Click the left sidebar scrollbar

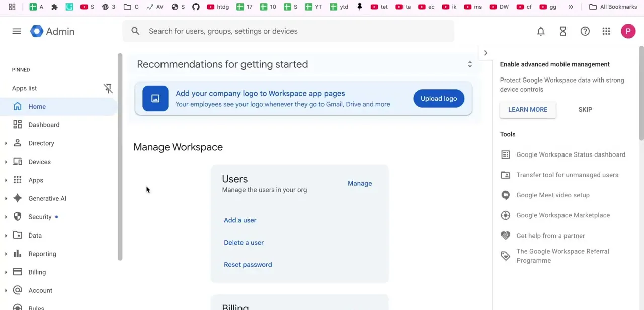coord(120,157)
